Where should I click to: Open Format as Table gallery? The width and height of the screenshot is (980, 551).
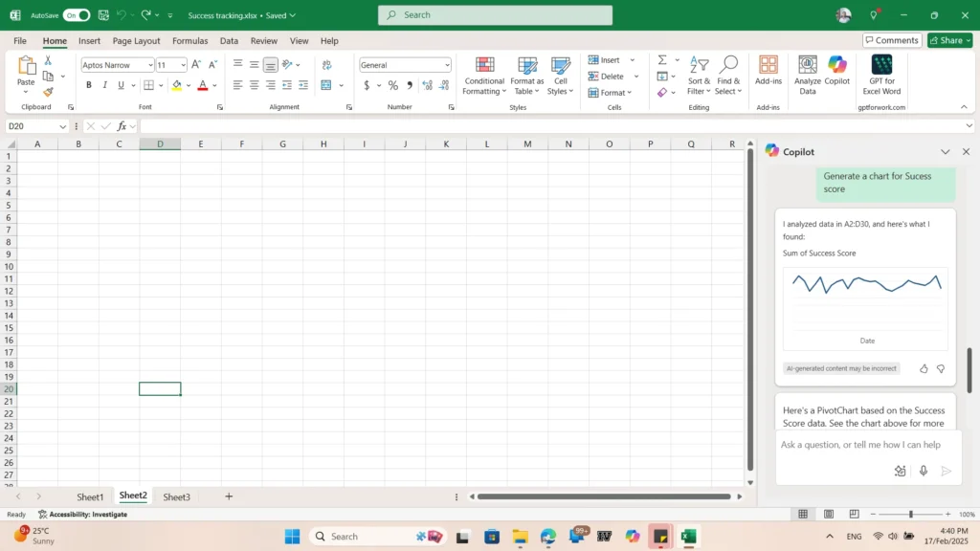tap(527, 76)
